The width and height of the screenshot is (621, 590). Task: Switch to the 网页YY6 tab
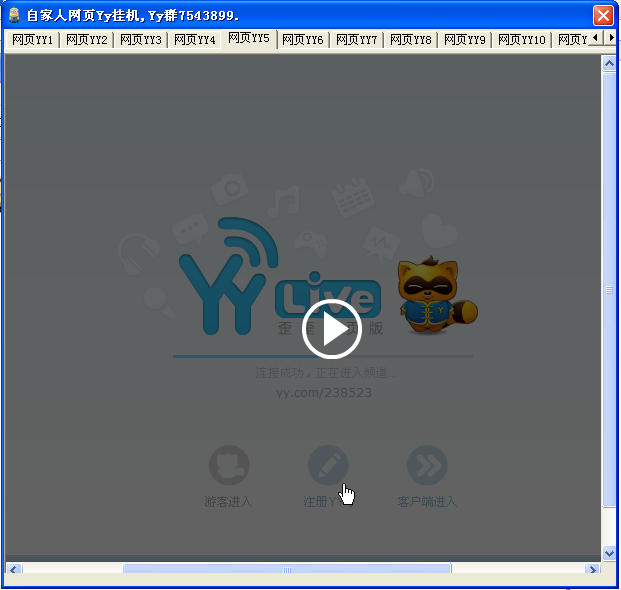click(x=303, y=40)
